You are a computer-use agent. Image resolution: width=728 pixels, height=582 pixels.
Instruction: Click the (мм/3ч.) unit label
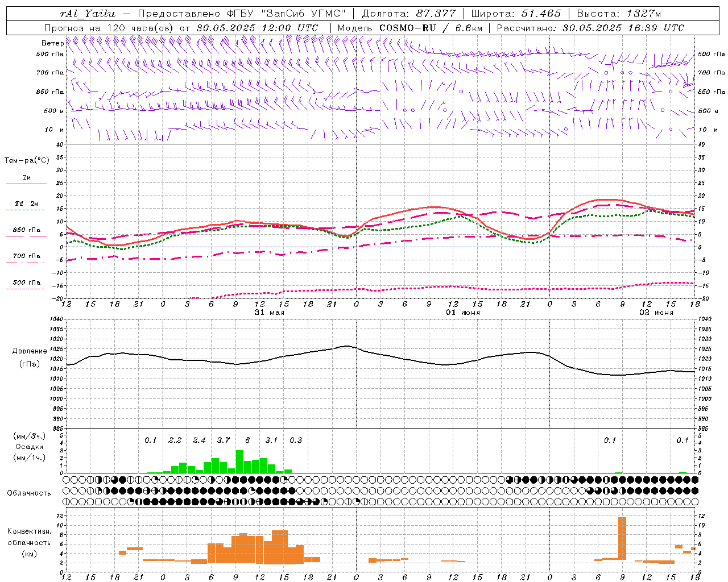point(30,436)
